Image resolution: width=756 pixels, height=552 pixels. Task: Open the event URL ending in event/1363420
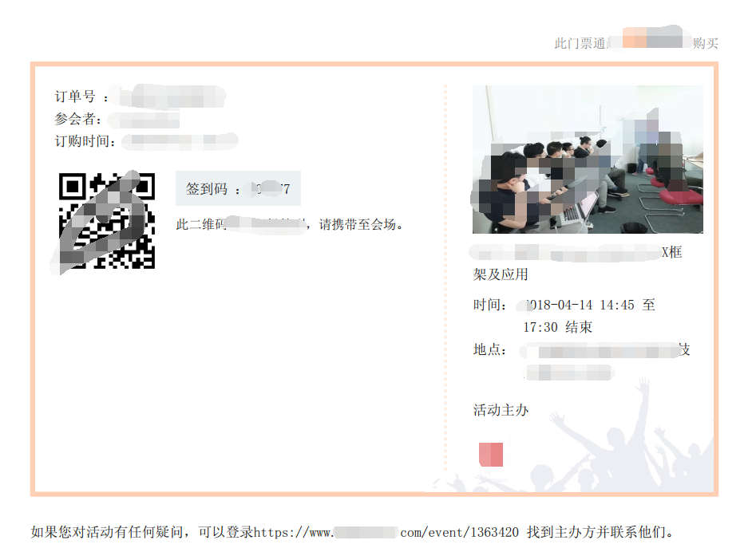(x=386, y=532)
